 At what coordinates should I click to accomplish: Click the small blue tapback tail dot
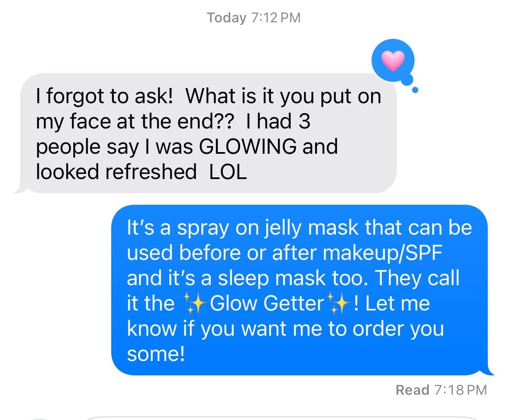(x=415, y=90)
